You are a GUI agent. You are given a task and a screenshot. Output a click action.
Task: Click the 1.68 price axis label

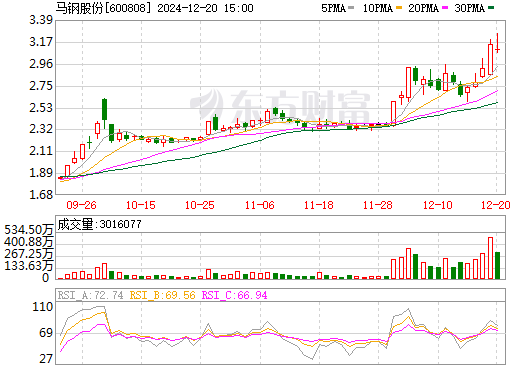pos(41,195)
